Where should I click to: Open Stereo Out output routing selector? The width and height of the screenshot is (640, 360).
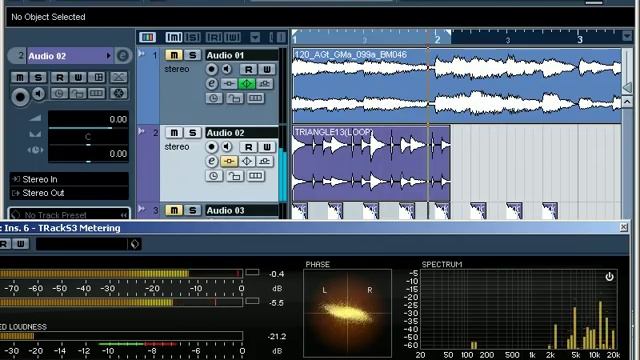tap(69, 193)
